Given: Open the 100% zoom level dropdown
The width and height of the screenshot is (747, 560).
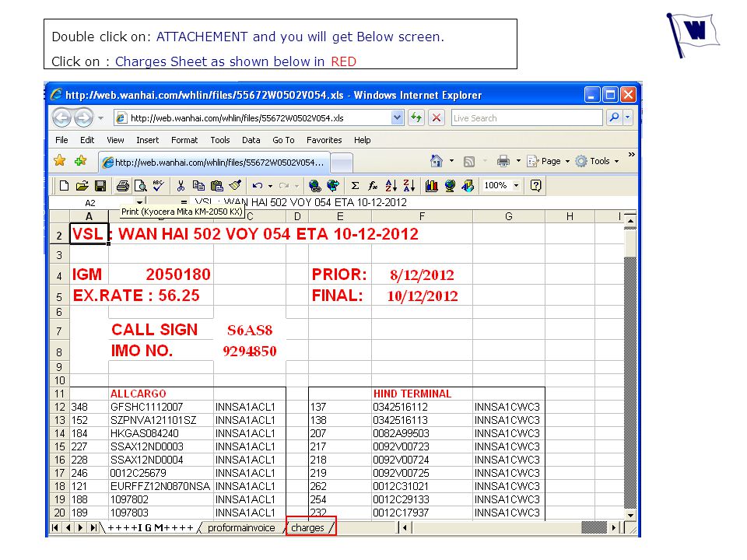Looking at the screenshot, I should tap(516, 186).
